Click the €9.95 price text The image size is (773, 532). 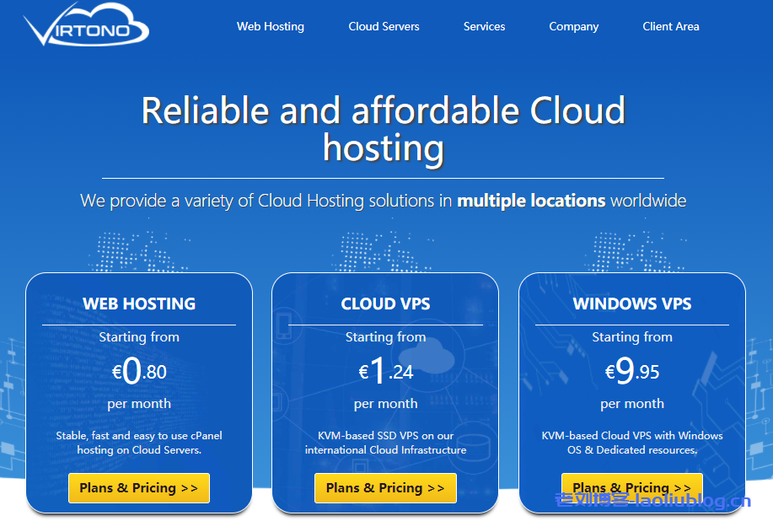(631, 371)
